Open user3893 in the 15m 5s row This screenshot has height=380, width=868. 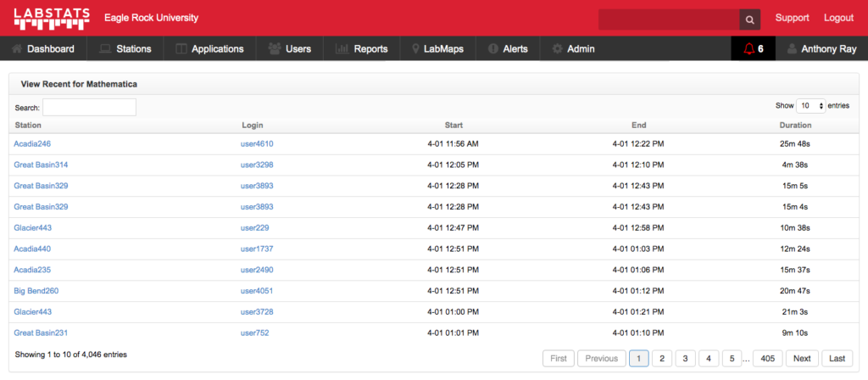click(x=257, y=186)
